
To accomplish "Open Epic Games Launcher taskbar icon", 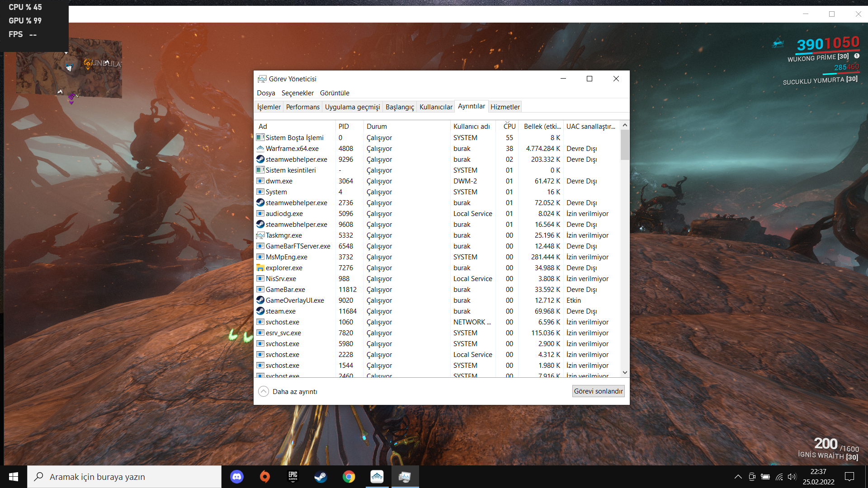I will click(x=293, y=477).
